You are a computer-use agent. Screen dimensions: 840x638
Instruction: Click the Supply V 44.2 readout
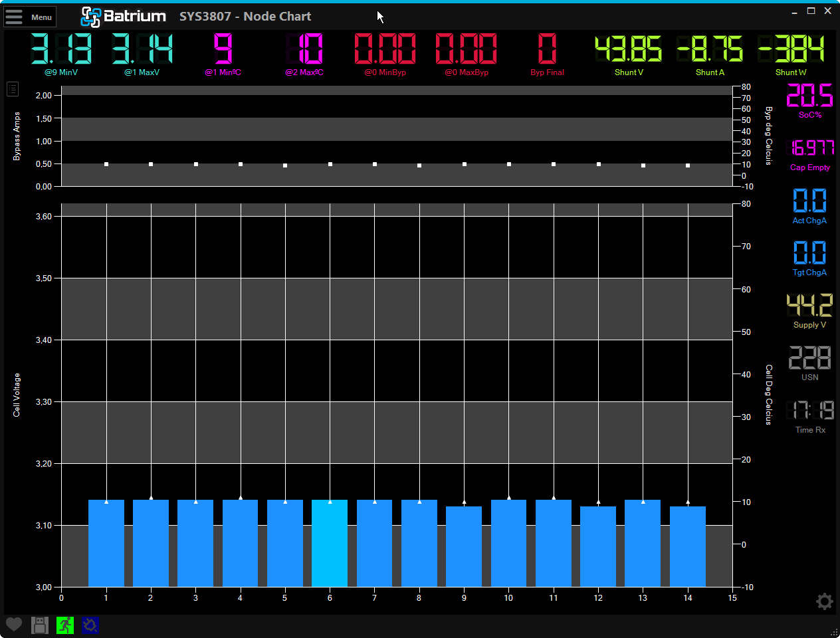[810, 310]
